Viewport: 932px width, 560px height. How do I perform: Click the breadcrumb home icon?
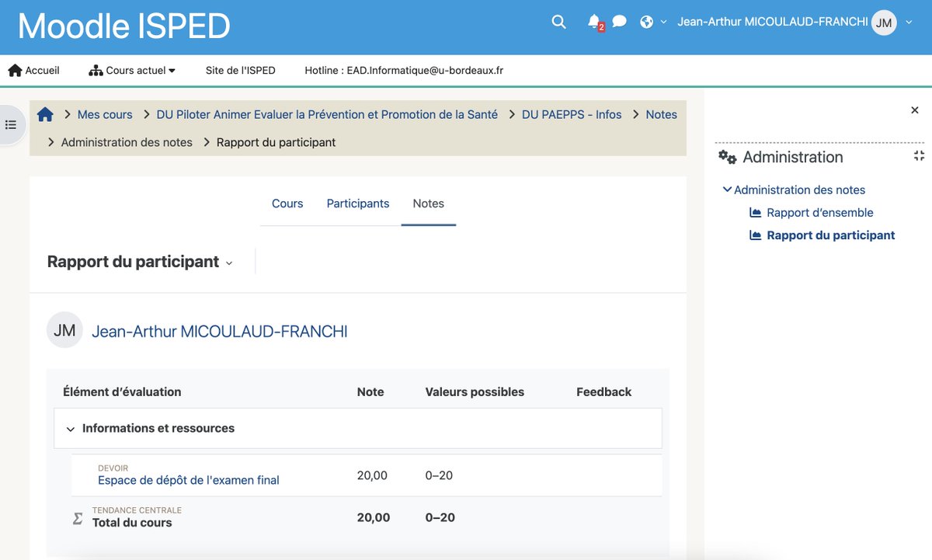[45, 114]
